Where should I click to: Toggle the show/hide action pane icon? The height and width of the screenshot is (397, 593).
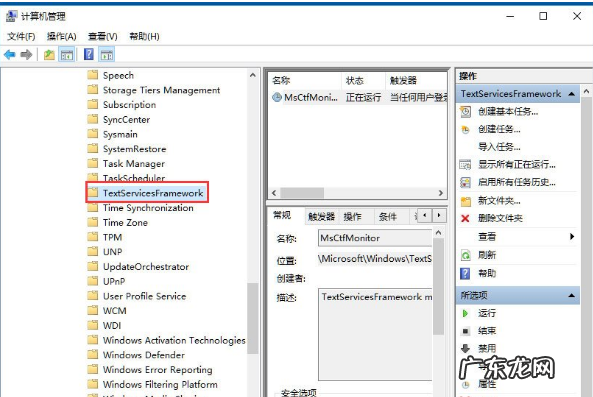coord(107,55)
